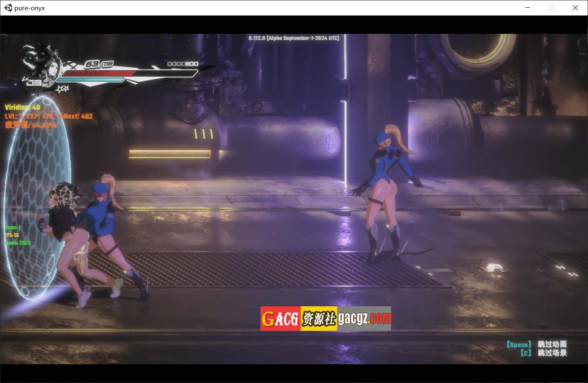Click the 63/118 health counter
Screen dimensions: 588x383
(x=98, y=64)
